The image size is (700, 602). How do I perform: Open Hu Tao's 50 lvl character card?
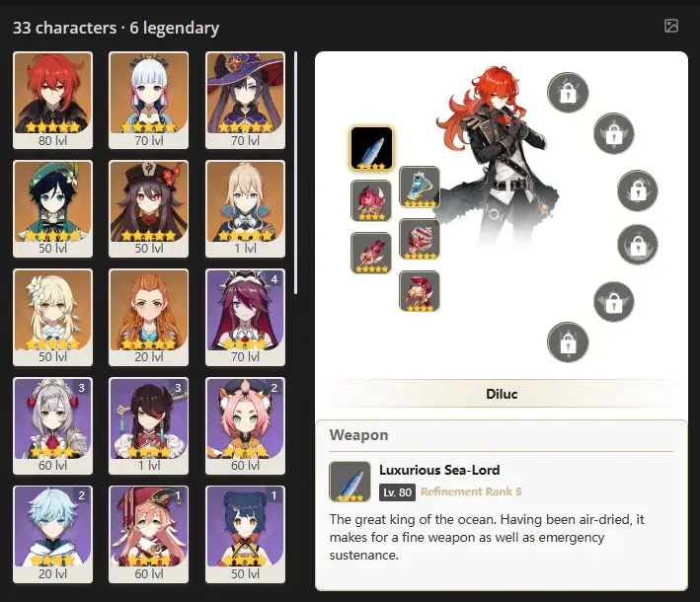click(149, 209)
